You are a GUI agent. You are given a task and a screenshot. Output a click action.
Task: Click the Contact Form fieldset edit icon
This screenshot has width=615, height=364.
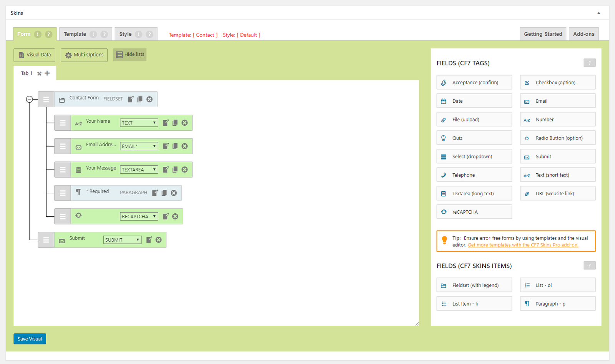pos(131,99)
